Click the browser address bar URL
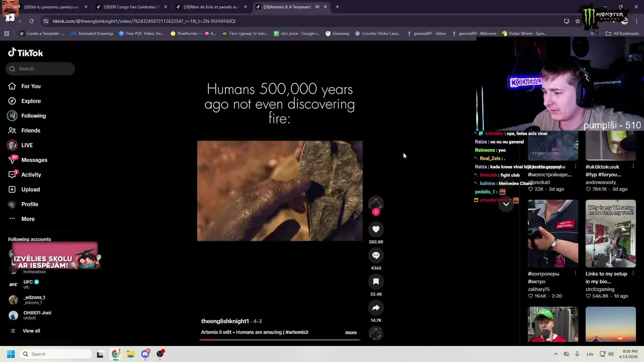 tap(144, 21)
